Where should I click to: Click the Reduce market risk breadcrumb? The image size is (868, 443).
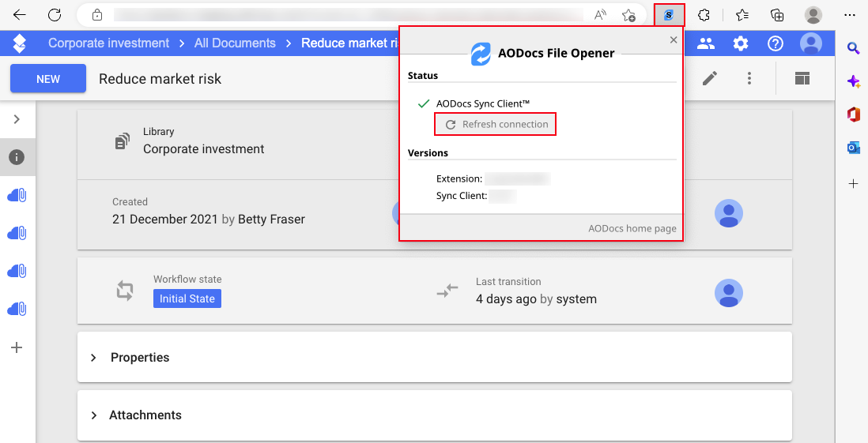coord(350,43)
